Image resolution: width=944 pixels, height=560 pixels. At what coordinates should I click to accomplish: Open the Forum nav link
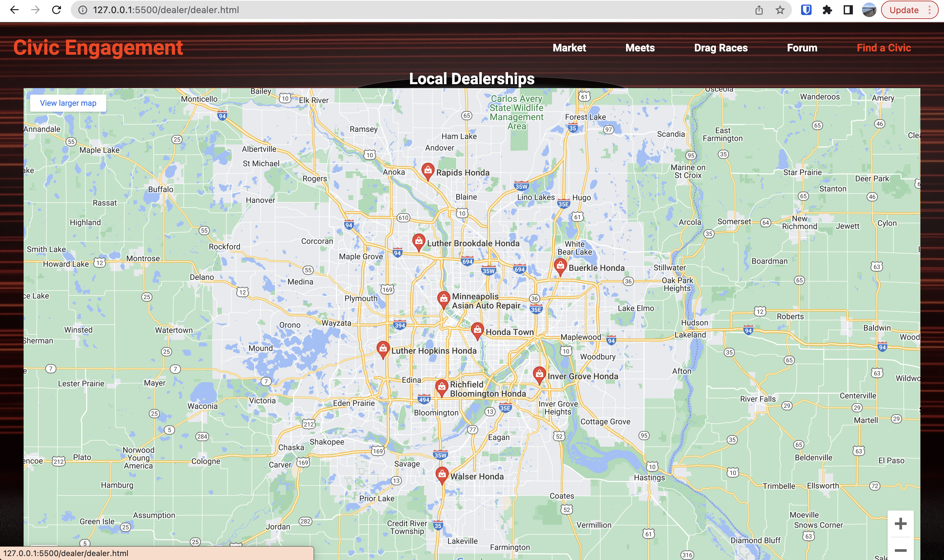802,48
